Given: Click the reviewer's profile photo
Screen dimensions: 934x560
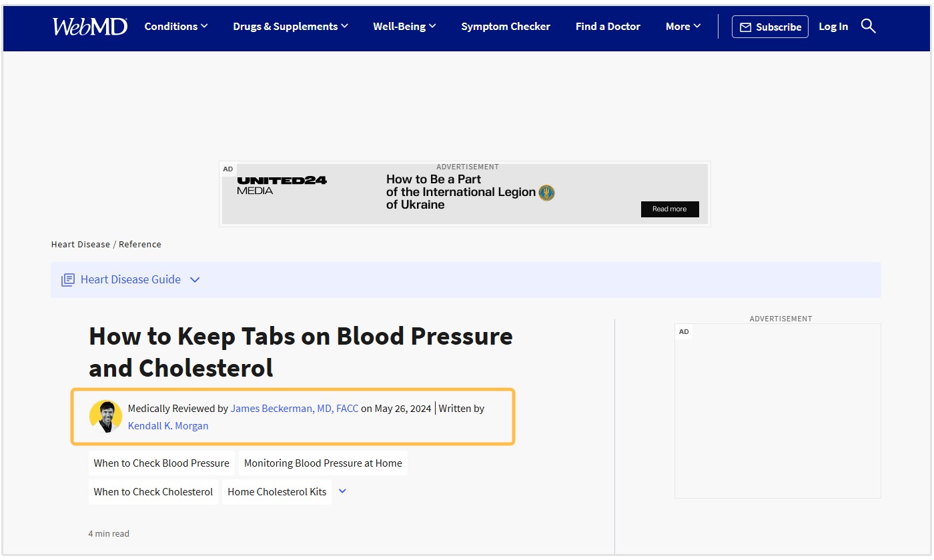Looking at the screenshot, I should 105,417.
